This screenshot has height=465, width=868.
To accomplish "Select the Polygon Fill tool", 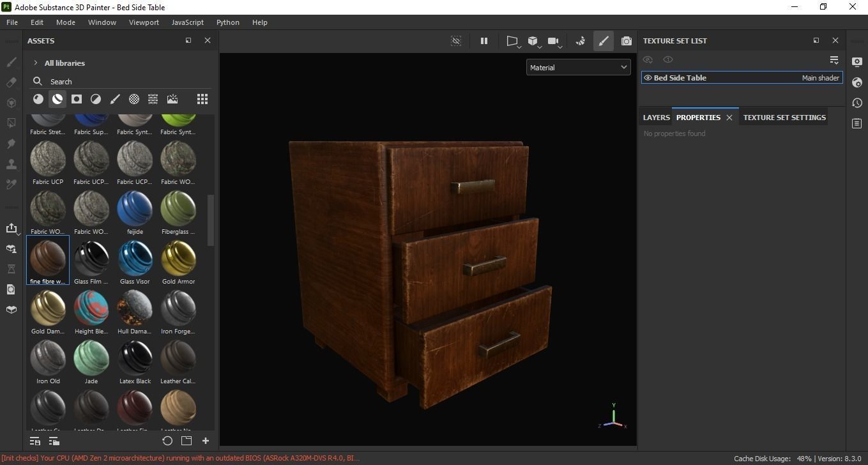I will [x=11, y=123].
